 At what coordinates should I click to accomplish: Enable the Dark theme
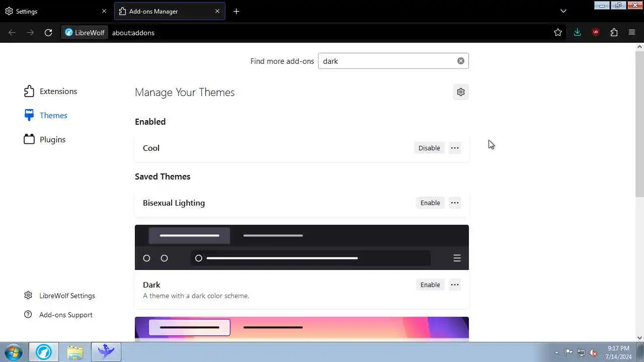tap(430, 285)
